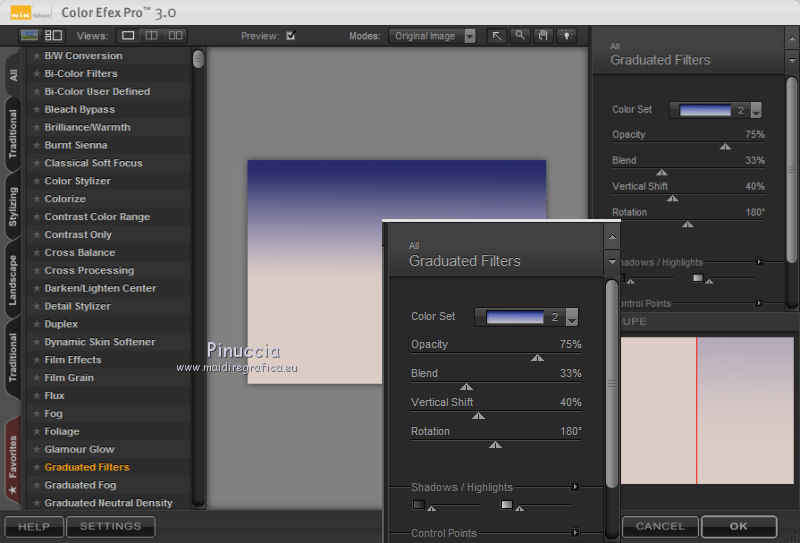Open the Favorites category tab
The width and height of the screenshot is (800, 543).
coord(13,462)
